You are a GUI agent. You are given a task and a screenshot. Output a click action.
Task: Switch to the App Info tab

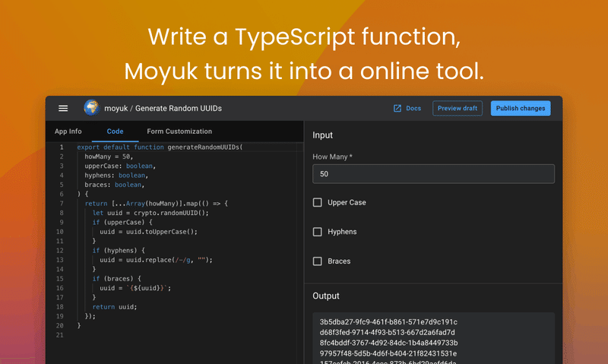tap(68, 131)
